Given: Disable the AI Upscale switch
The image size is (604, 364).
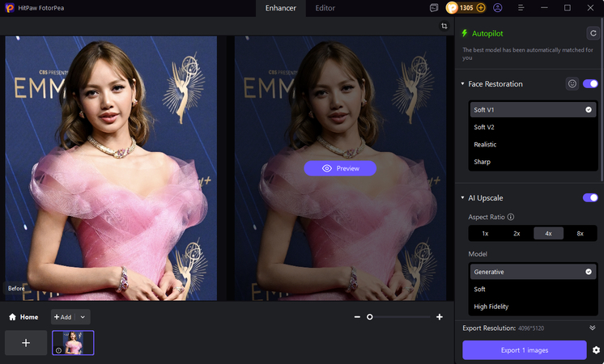Looking at the screenshot, I should coord(590,197).
